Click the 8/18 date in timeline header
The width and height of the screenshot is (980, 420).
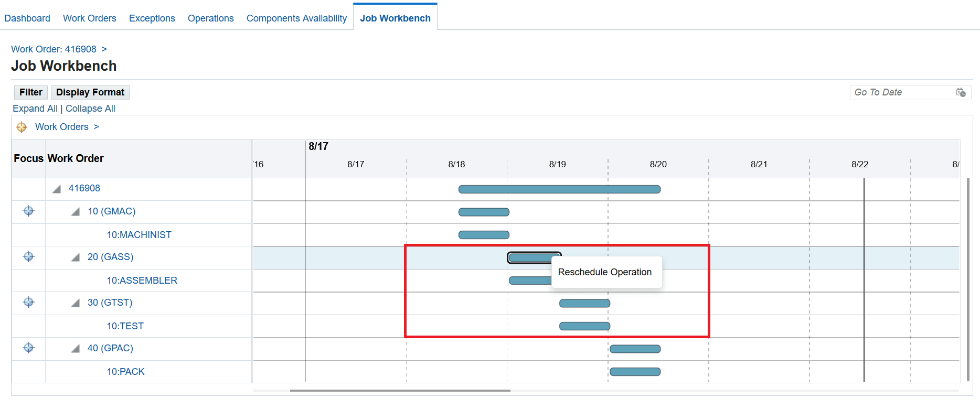(x=456, y=164)
